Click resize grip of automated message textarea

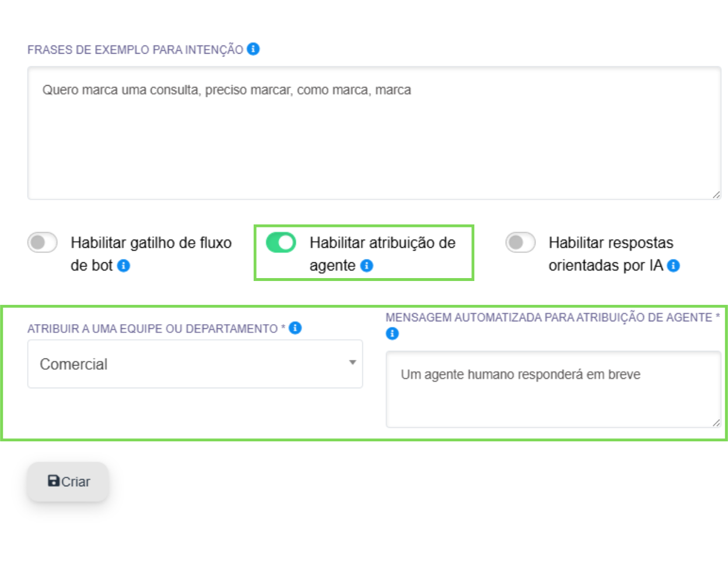coord(716,422)
